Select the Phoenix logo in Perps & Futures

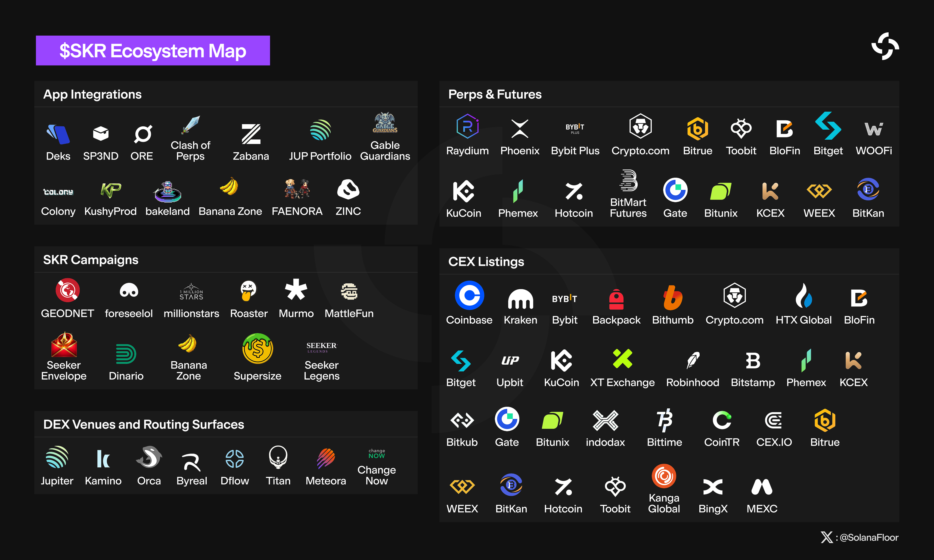point(520,129)
